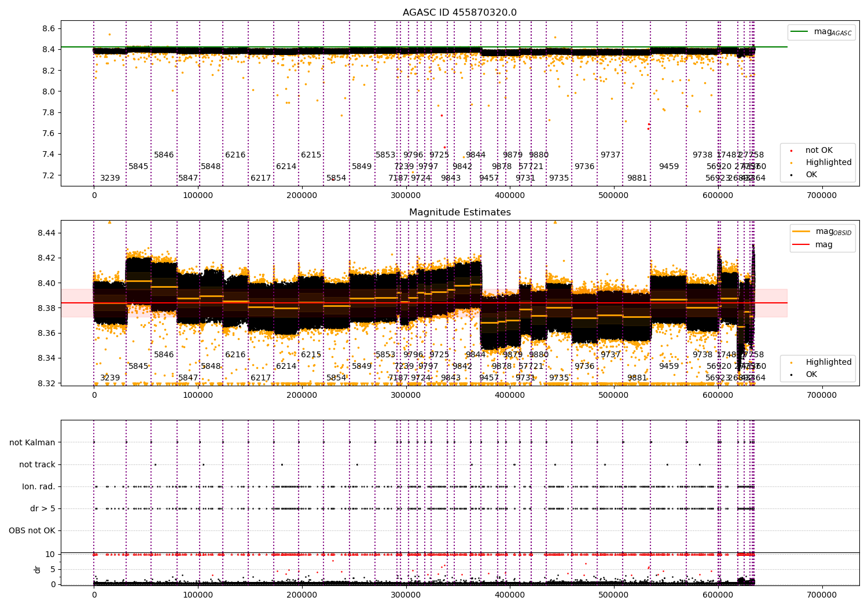Click the 10 tick on the dr axis
Image resolution: width=868 pixels, height=608 pixels.
50,554
